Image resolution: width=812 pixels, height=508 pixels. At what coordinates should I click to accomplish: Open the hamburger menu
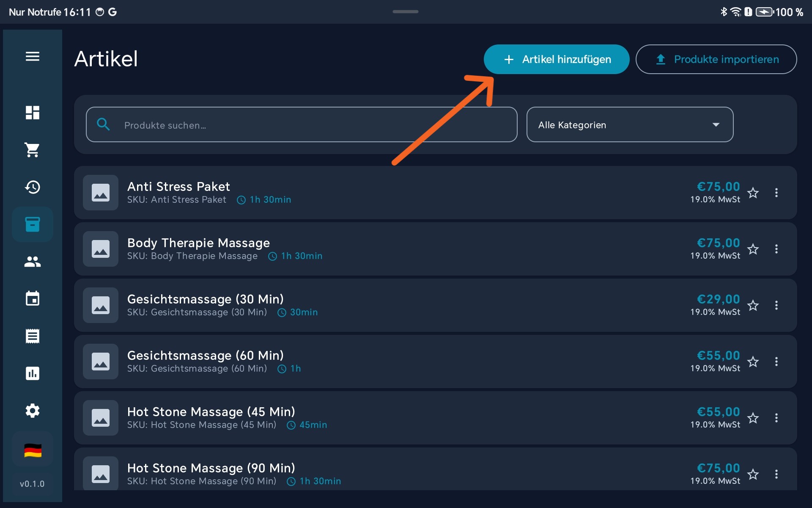tap(33, 56)
